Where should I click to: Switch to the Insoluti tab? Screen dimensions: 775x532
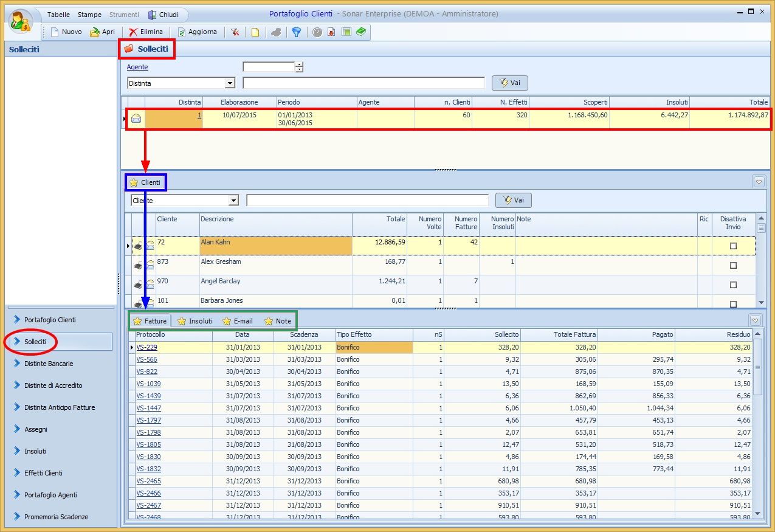pos(195,321)
